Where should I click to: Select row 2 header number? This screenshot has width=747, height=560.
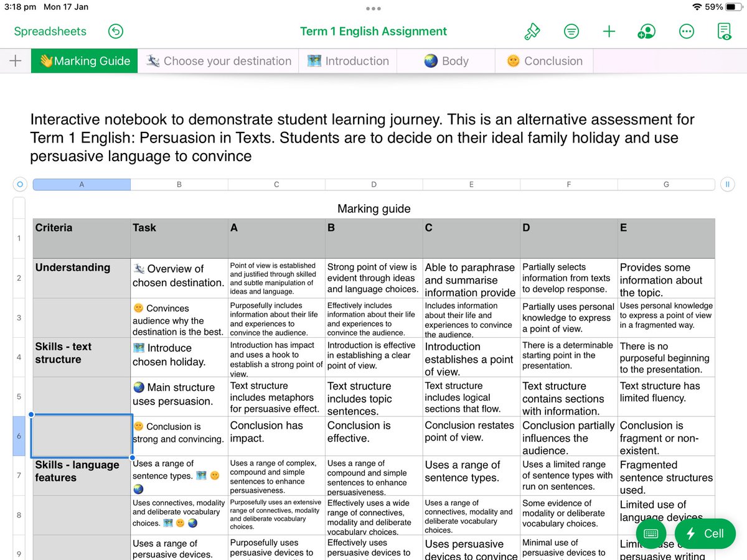19,278
